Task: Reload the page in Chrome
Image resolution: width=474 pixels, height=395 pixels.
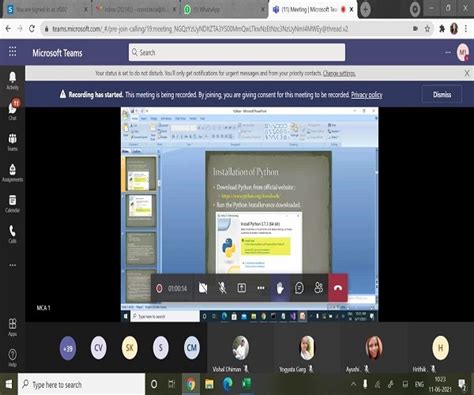Action: pyautogui.click(x=32, y=29)
